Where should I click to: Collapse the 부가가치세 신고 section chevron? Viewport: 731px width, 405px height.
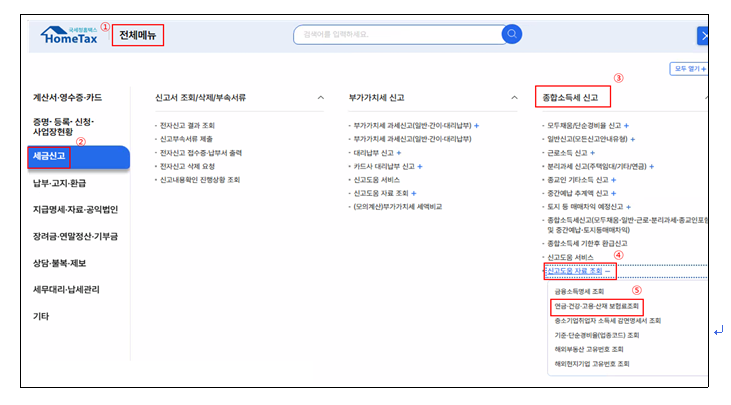point(513,98)
